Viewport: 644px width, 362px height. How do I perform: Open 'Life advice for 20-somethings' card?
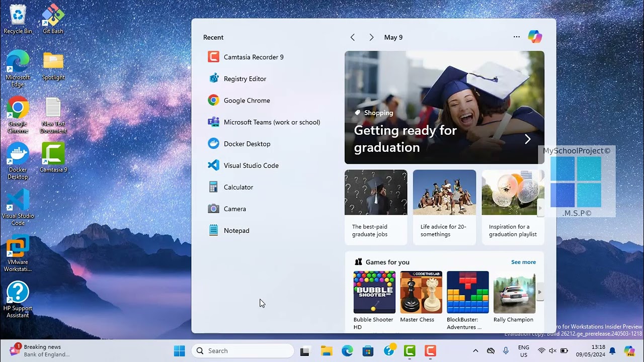(x=444, y=207)
